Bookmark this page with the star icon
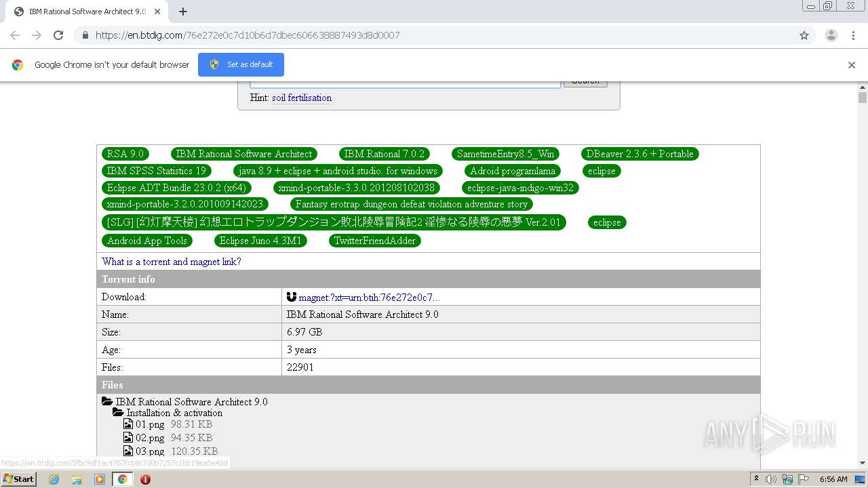The image size is (868, 488). tap(804, 35)
